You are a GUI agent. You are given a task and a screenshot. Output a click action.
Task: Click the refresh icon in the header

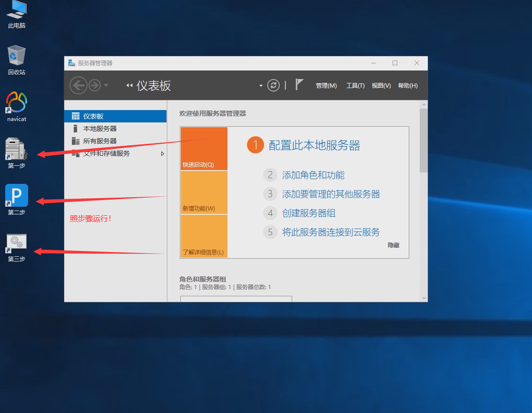pyautogui.click(x=273, y=85)
